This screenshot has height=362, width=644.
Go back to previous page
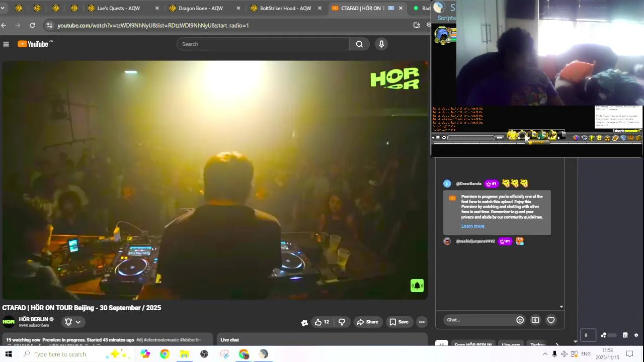coord(4,25)
